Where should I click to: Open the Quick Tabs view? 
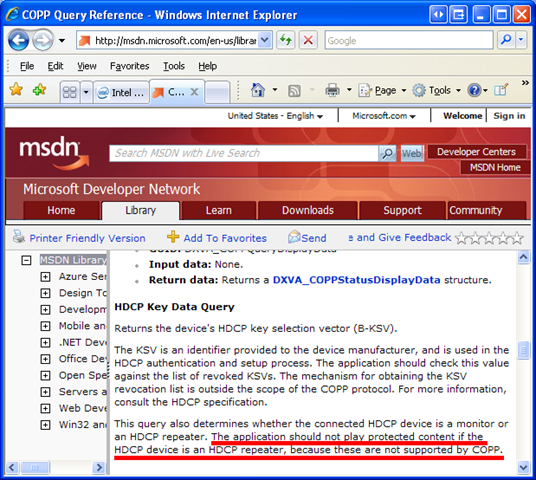(70, 92)
